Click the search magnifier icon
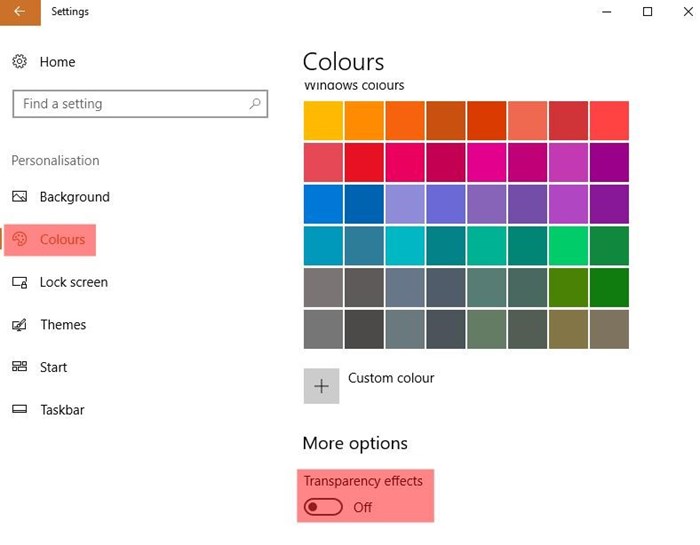700x545 pixels. (x=255, y=104)
